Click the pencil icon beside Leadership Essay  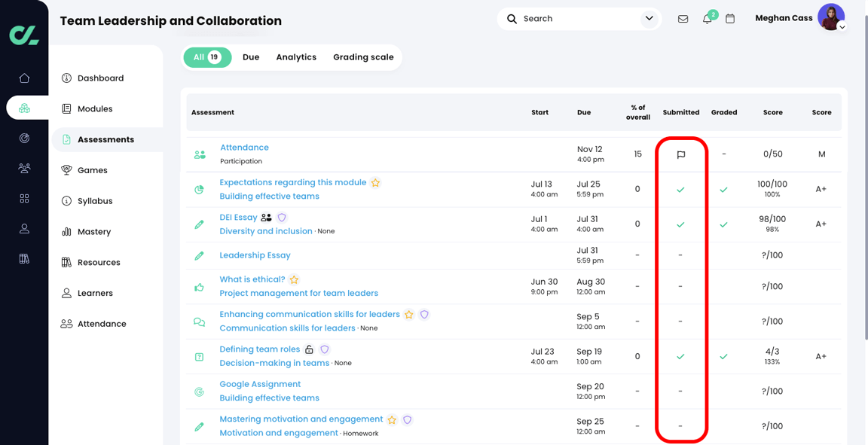point(198,255)
